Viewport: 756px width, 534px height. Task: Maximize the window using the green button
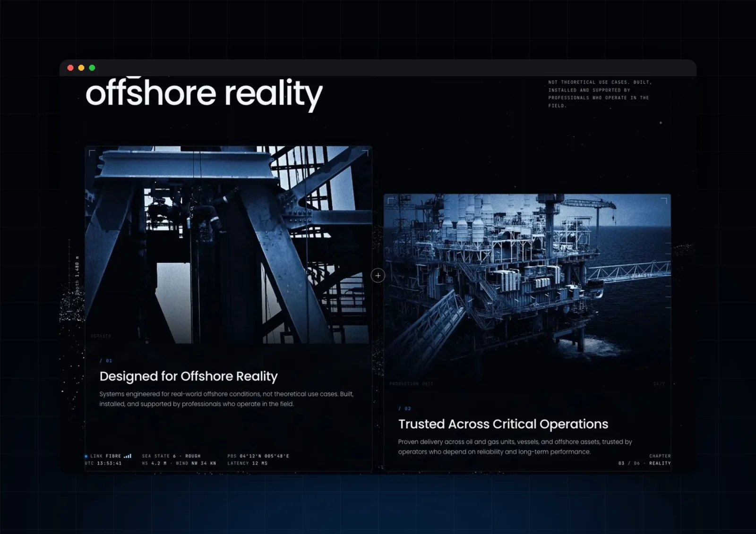pos(92,68)
